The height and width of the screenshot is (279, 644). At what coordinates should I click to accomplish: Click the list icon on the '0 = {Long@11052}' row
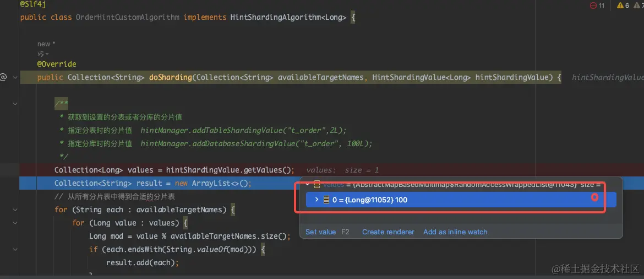click(326, 200)
